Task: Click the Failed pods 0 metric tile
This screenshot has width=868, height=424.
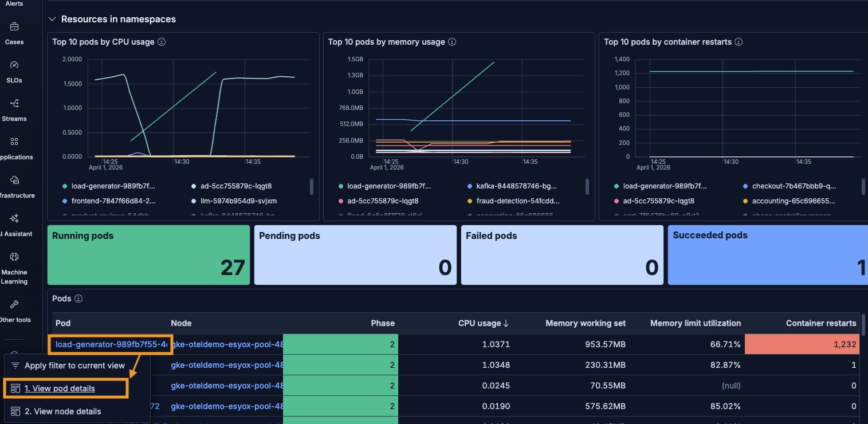Action: tap(563, 255)
